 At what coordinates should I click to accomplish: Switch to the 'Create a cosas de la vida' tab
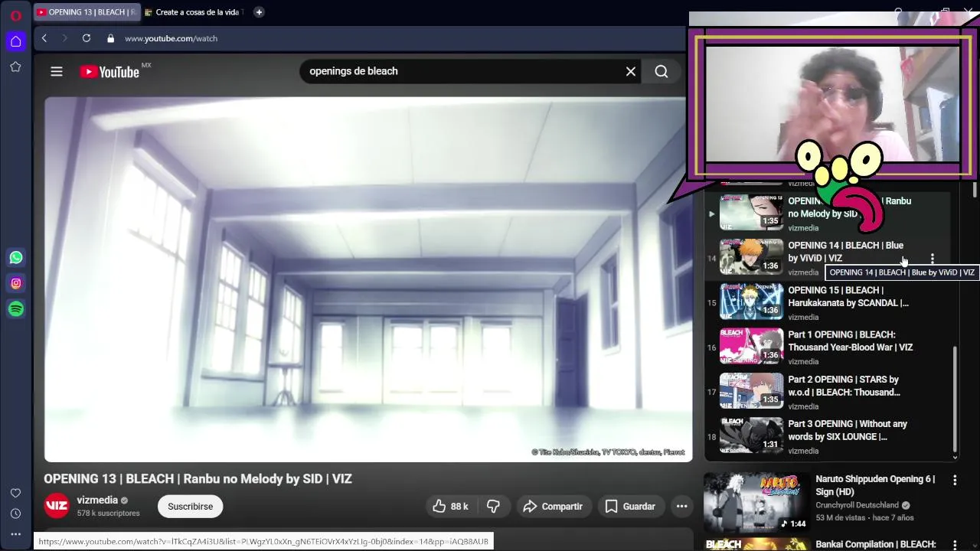coord(194,12)
